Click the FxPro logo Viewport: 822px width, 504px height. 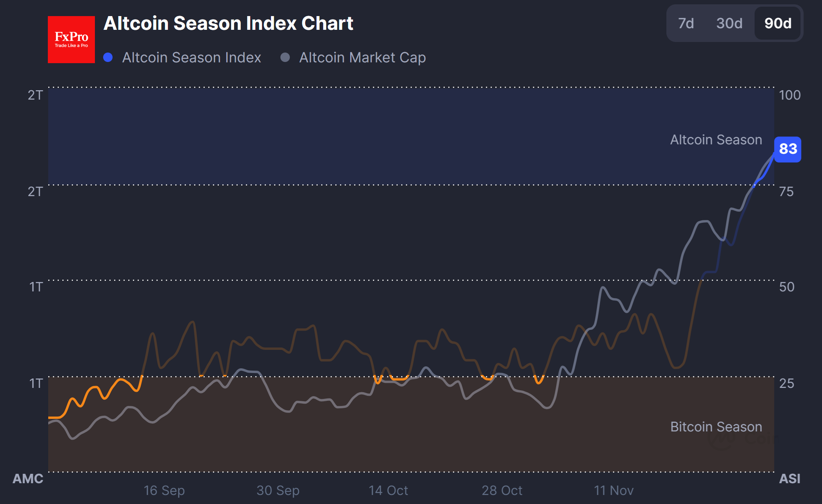point(71,40)
